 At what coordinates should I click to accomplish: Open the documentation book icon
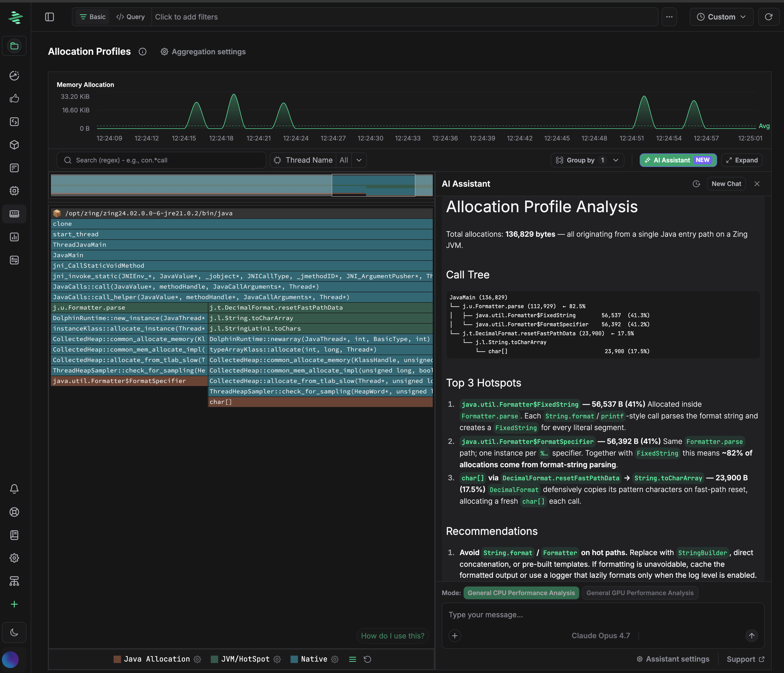(14, 535)
